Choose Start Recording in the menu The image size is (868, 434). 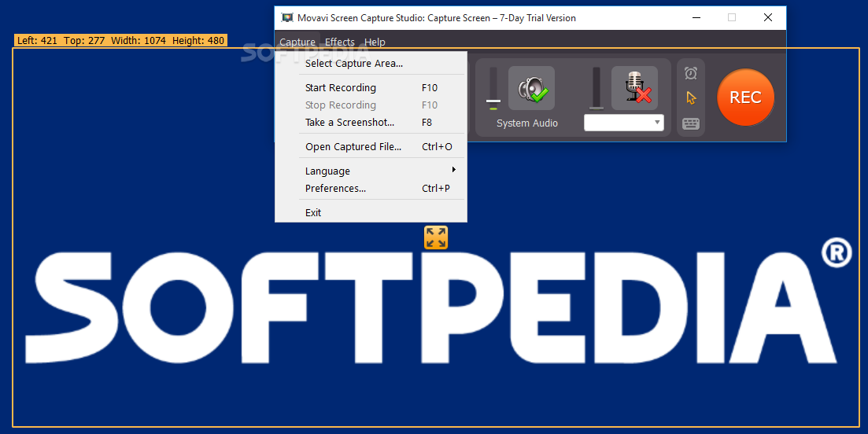coord(371,88)
